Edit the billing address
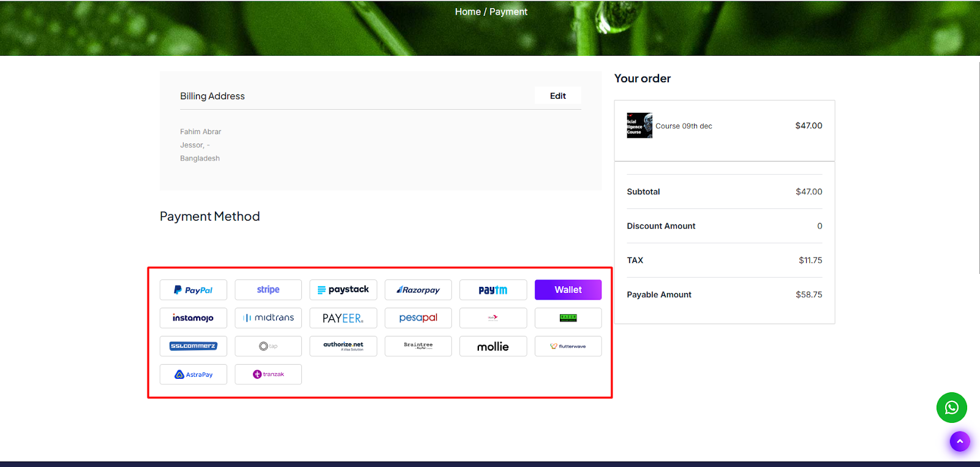Screen dimensions: 980x467 tap(558, 96)
